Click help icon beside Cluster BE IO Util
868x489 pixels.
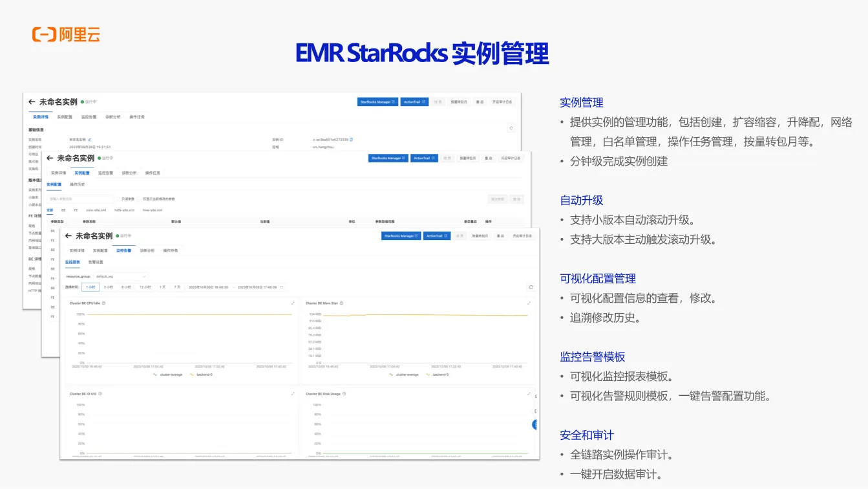[x=100, y=393]
